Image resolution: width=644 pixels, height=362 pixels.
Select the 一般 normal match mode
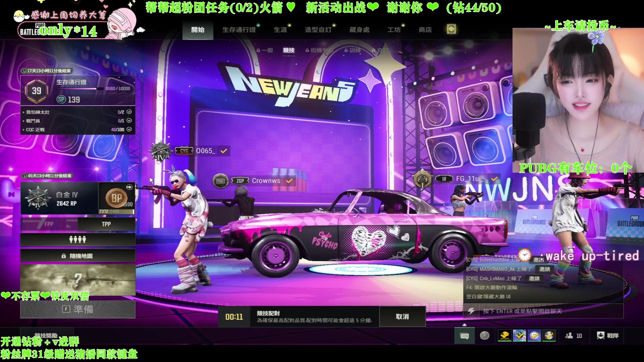(265, 50)
